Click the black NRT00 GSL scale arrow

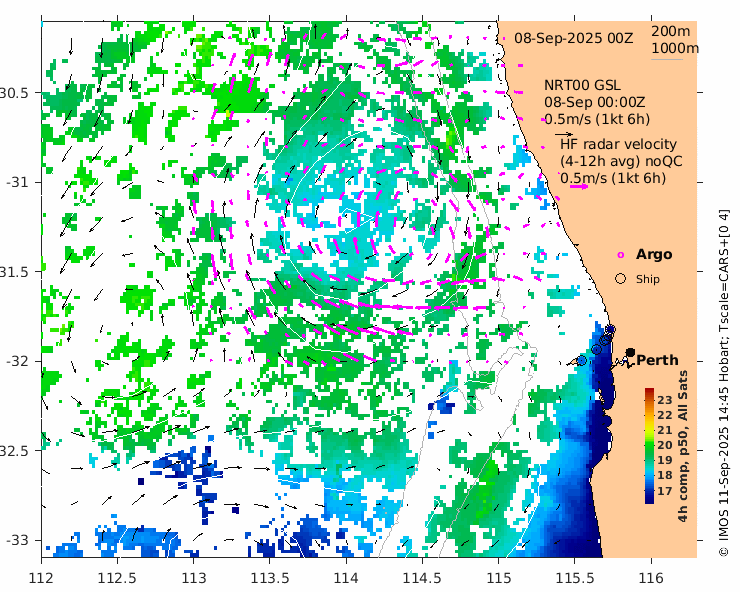click(564, 133)
